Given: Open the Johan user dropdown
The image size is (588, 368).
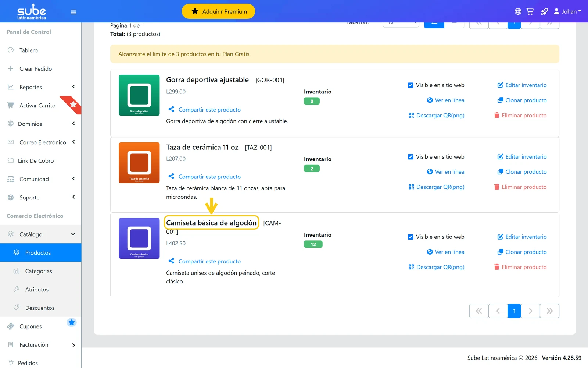Looking at the screenshot, I should 567,11.
